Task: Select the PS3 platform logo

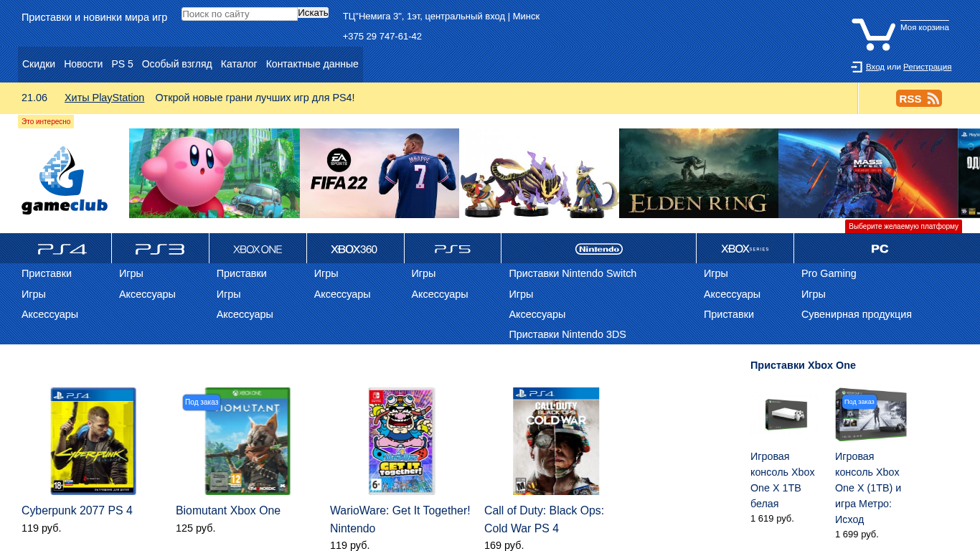Action: coord(160,249)
